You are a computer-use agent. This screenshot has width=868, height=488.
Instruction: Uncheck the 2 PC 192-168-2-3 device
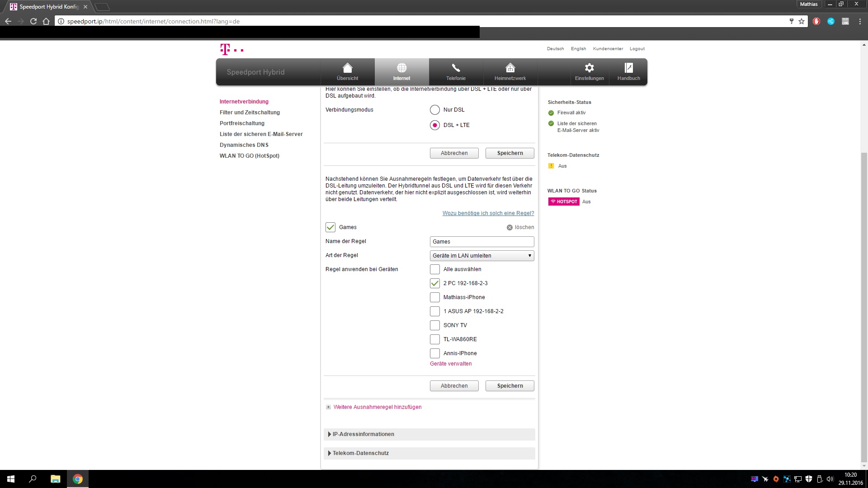pos(435,283)
